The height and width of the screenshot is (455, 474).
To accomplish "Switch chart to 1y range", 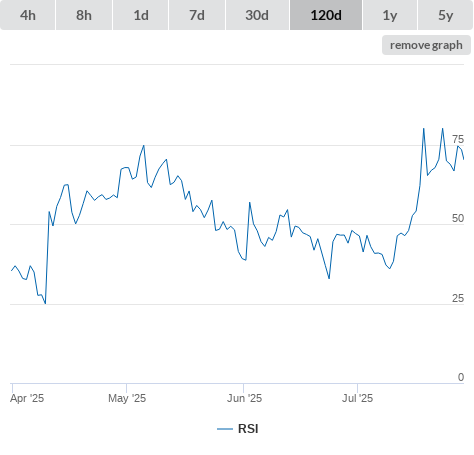I will click(390, 15).
